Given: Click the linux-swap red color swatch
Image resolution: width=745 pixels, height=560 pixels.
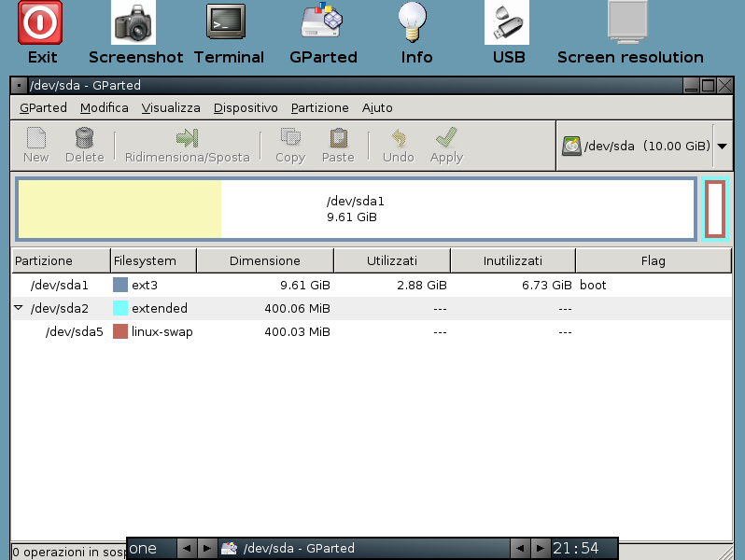Looking at the screenshot, I should click(120, 331).
